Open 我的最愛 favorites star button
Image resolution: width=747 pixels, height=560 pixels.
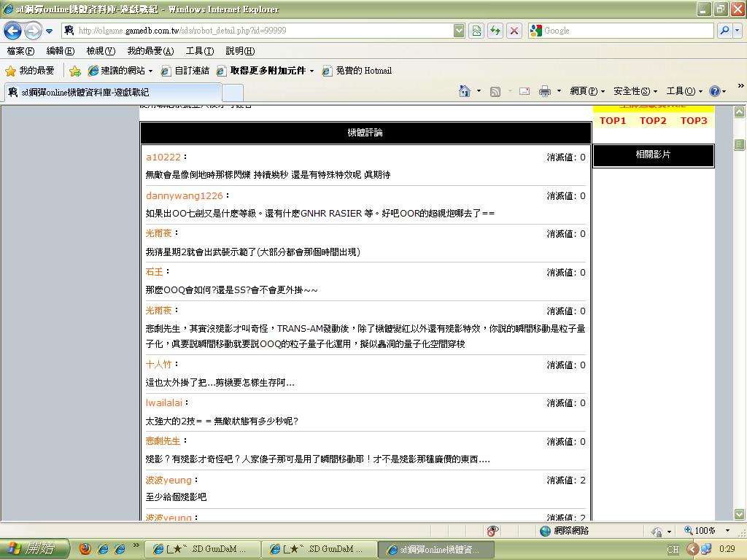29,71
